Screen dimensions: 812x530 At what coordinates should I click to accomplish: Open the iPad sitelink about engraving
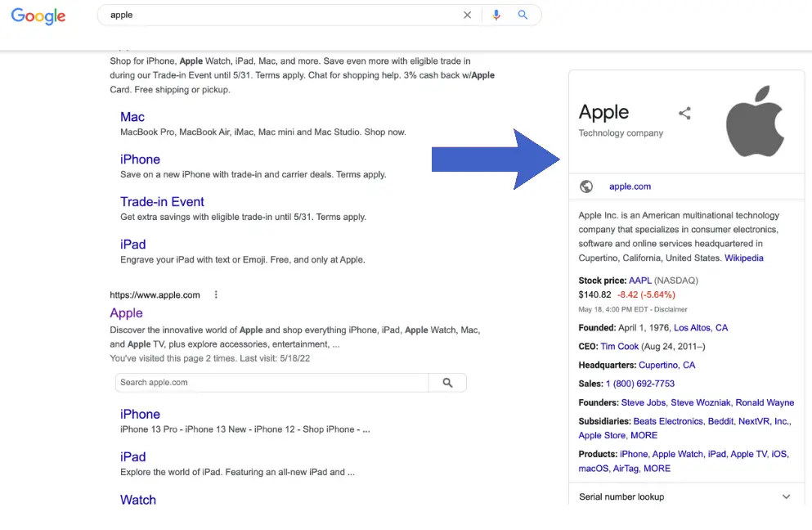click(x=133, y=245)
